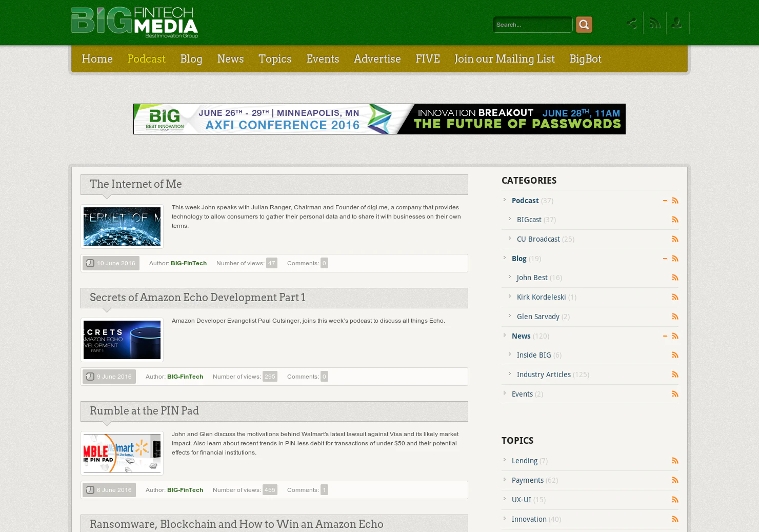Open BigBot in navigation bar

click(585, 59)
